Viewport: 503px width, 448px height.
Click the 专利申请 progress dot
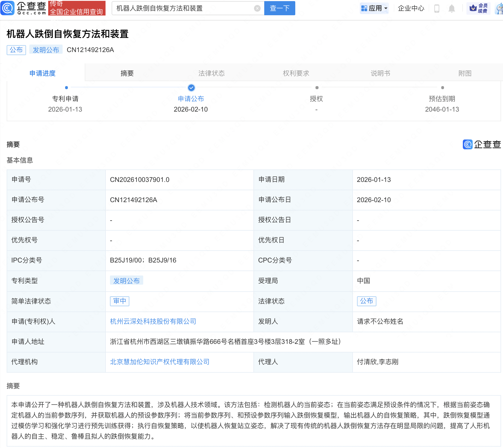click(66, 88)
